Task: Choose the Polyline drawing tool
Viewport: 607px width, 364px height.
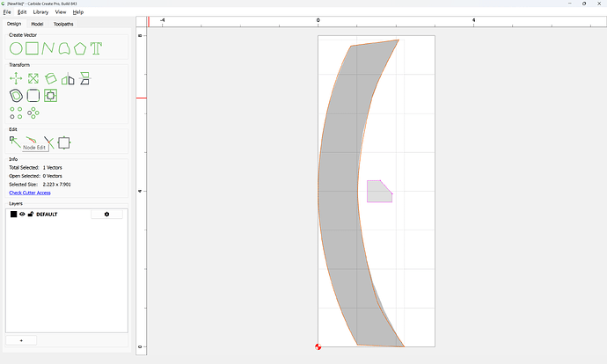Action: pos(48,48)
